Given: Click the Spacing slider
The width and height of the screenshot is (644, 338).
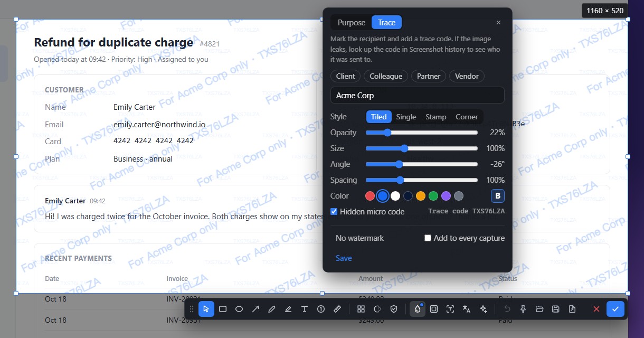Looking at the screenshot, I should pyautogui.click(x=422, y=180).
